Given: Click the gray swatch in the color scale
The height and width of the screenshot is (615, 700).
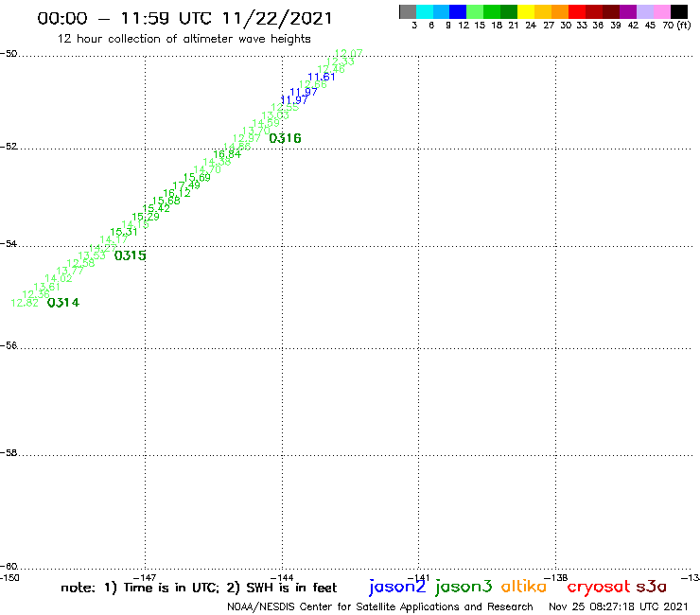Looking at the screenshot, I should (x=408, y=11).
